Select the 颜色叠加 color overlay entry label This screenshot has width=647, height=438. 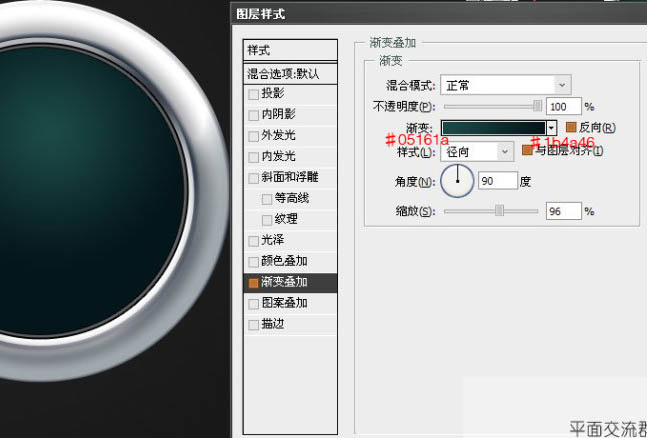click(284, 261)
